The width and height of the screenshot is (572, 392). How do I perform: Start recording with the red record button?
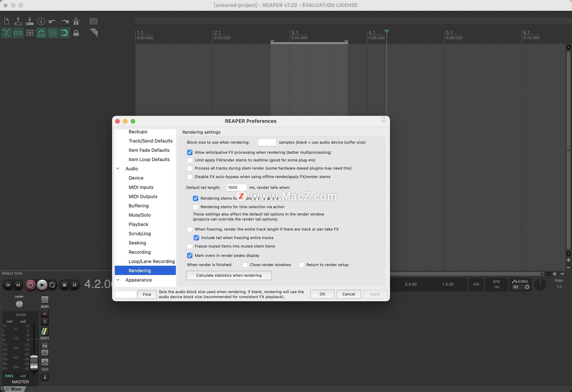pyautogui.click(x=30, y=285)
